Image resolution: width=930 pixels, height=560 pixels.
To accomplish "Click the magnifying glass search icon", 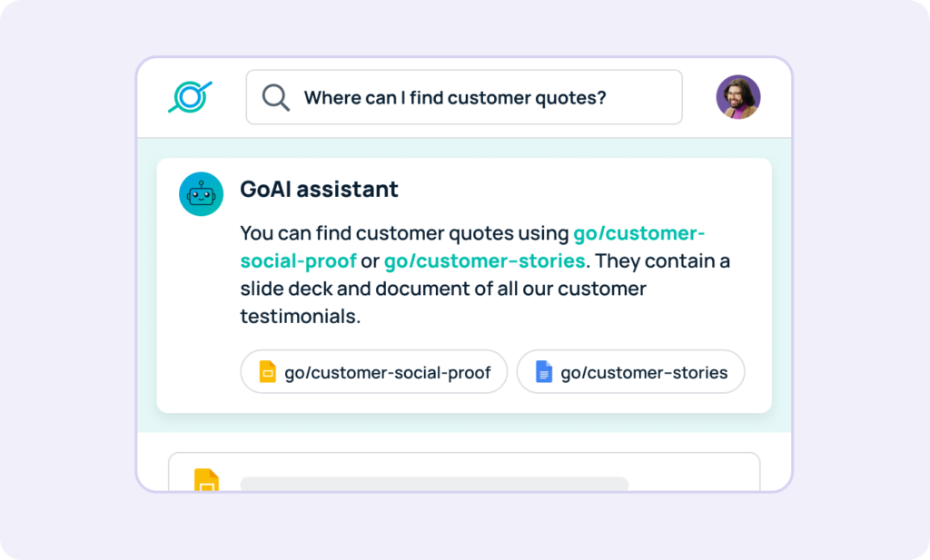I will pyautogui.click(x=276, y=98).
